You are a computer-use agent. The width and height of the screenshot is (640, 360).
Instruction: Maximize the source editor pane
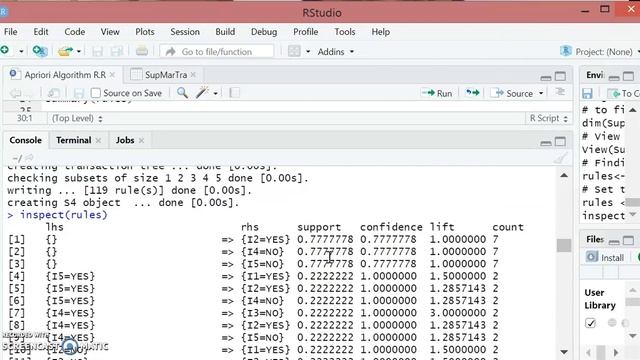point(560,76)
